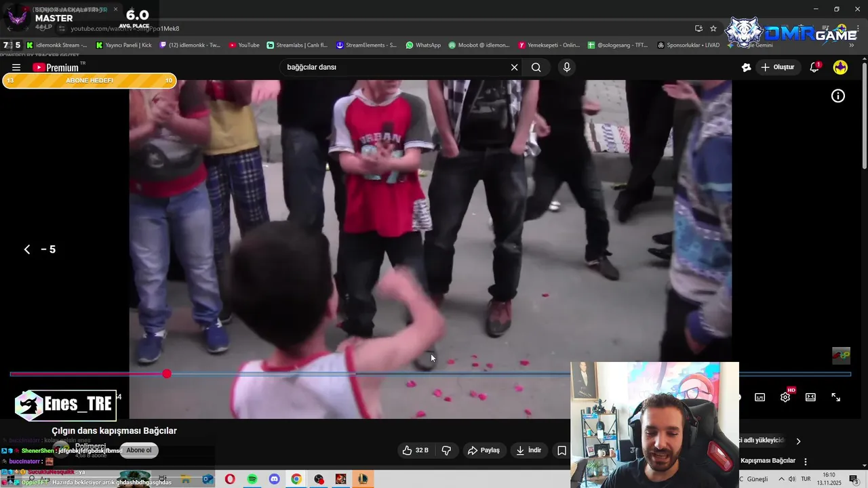
Task: Switch to theater mode
Action: (810, 397)
